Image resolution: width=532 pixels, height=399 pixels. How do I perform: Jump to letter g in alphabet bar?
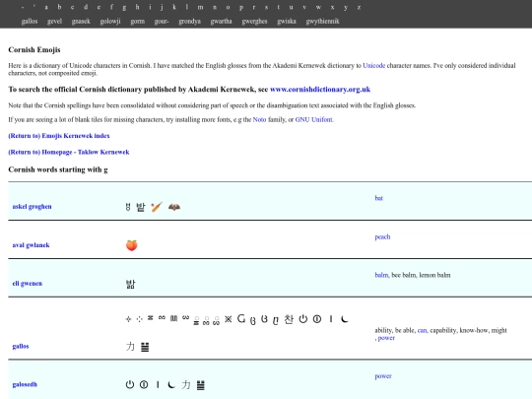coord(124,7)
